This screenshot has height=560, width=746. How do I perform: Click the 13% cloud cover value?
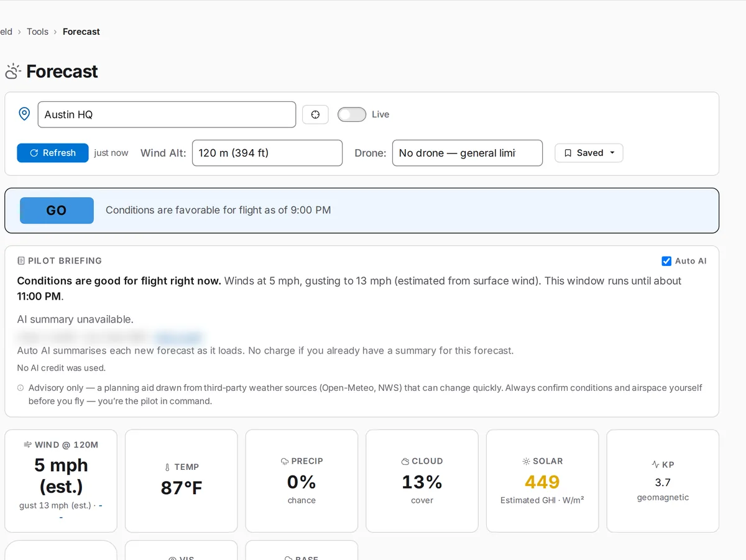(422, 482)
